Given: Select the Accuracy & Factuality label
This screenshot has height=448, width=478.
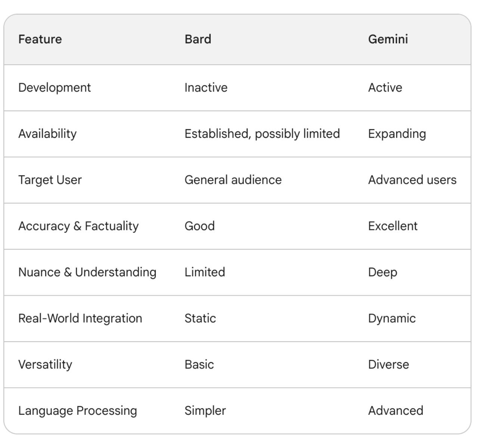Looking at the screenshot, I should (x=78, y=226).
